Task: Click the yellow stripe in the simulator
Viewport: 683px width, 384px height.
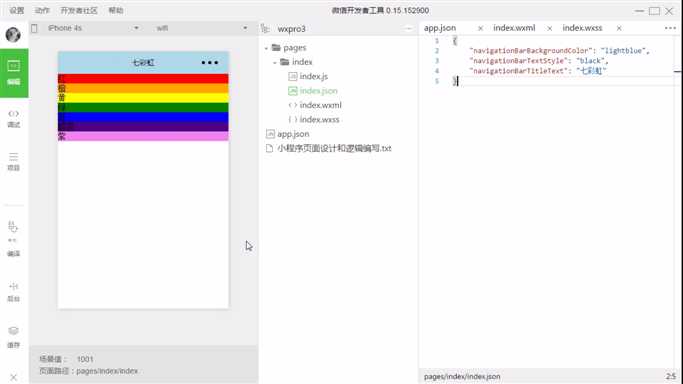Action: click(143, 98)
